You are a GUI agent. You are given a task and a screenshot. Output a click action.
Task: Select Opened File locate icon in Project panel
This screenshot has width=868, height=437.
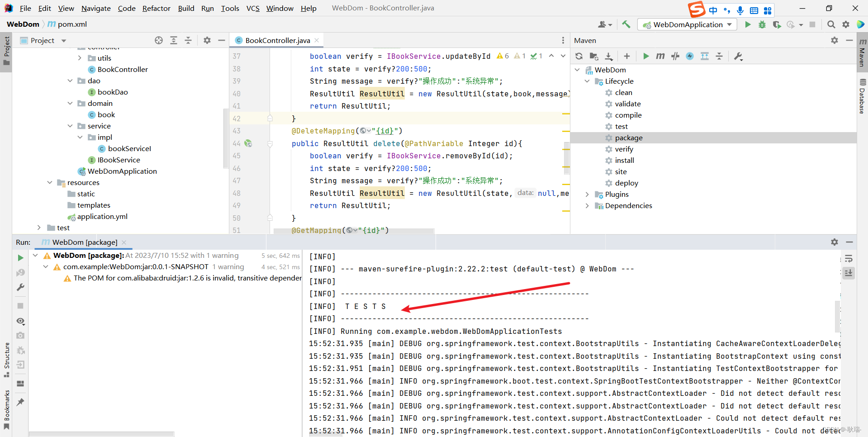[159, 40]
